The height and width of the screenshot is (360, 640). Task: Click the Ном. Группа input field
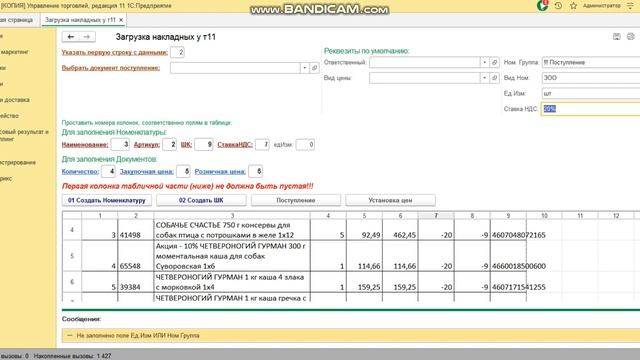tap(591, 62)
